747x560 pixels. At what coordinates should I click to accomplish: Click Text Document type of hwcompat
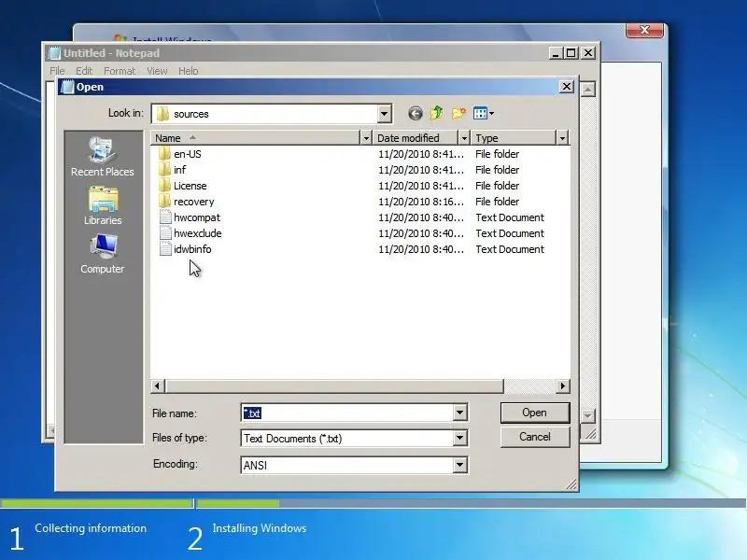(510, 217)
